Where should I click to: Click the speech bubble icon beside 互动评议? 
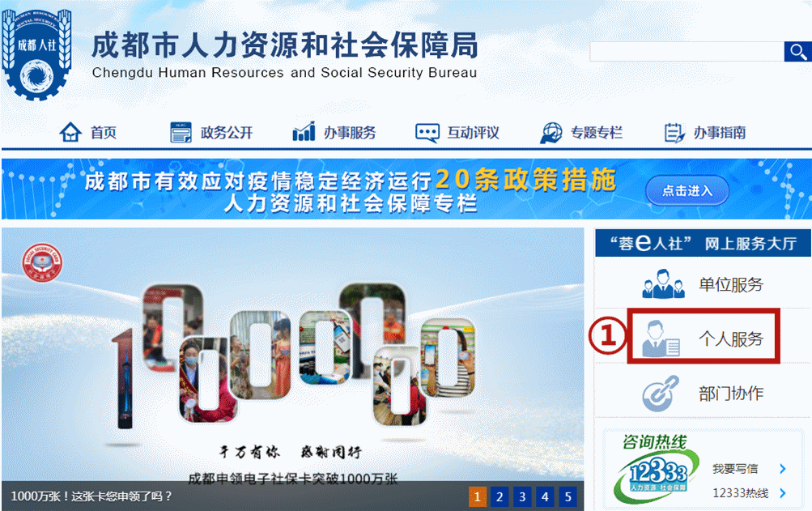pos(427,133)
